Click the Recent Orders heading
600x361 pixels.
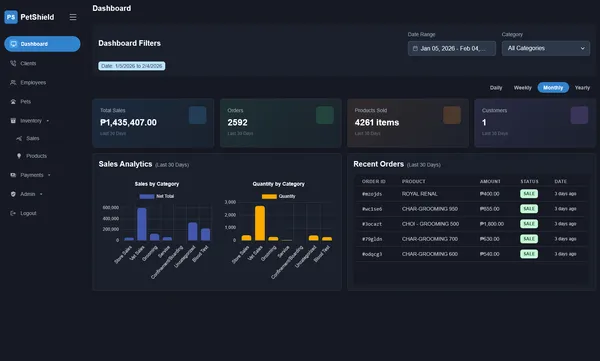point(378,164)
